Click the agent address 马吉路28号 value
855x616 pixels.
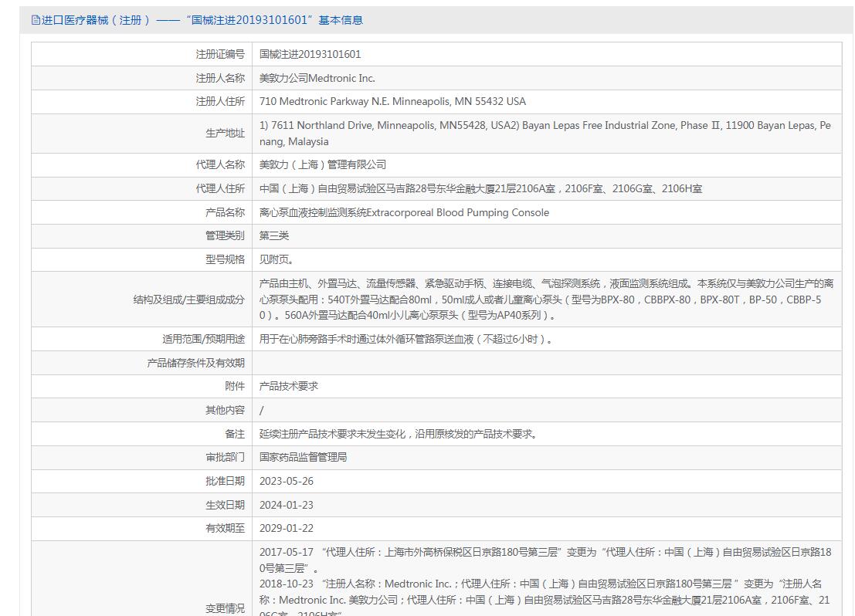(x=480, y=188)
